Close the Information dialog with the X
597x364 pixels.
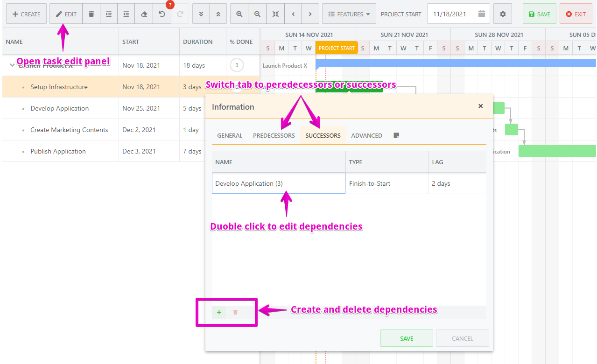[x=480, y=106]
